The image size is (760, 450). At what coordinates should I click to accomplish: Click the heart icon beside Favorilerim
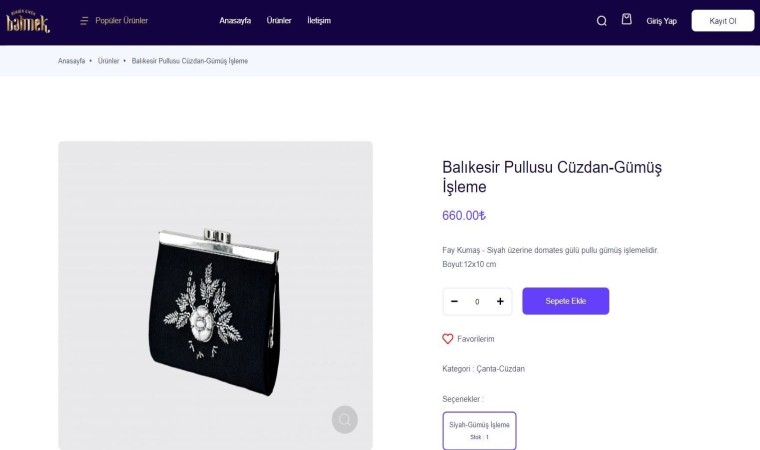pos(448,339)
